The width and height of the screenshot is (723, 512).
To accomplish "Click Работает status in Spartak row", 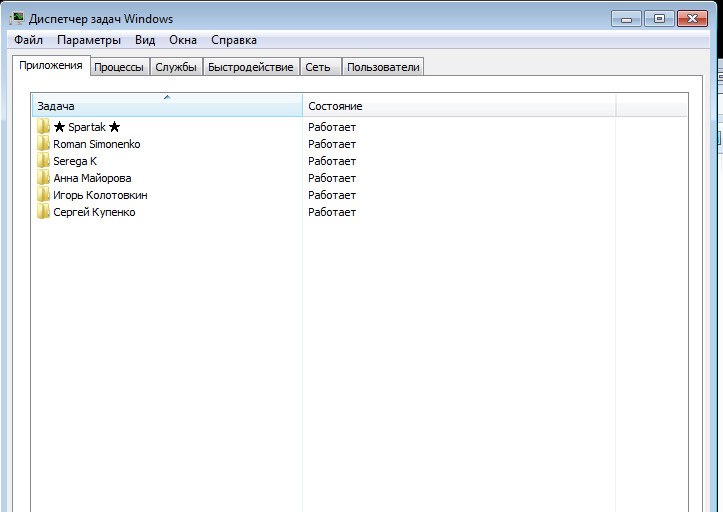I will tap(332, 127).
